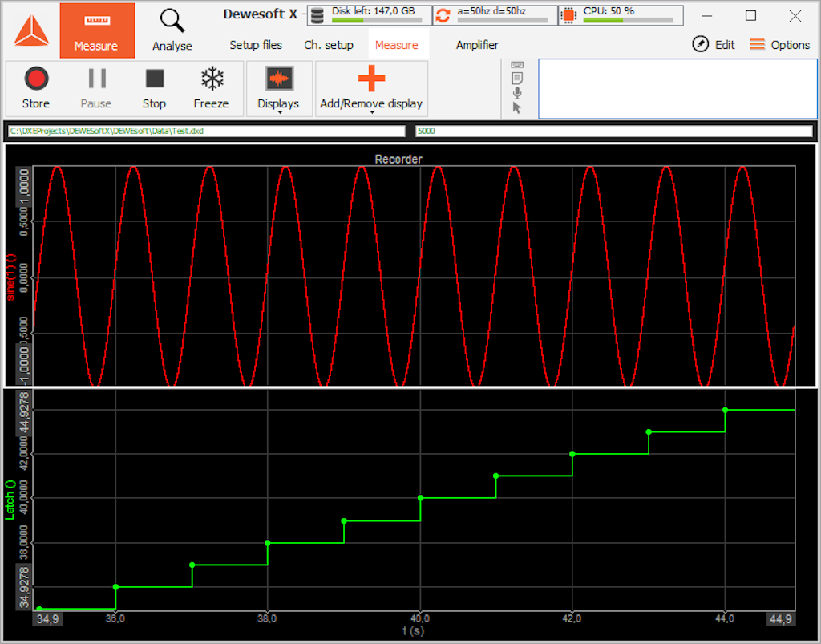Click the field showing 5000
The height and width of the screenshot is (644, 821).
tap(613, 131)
